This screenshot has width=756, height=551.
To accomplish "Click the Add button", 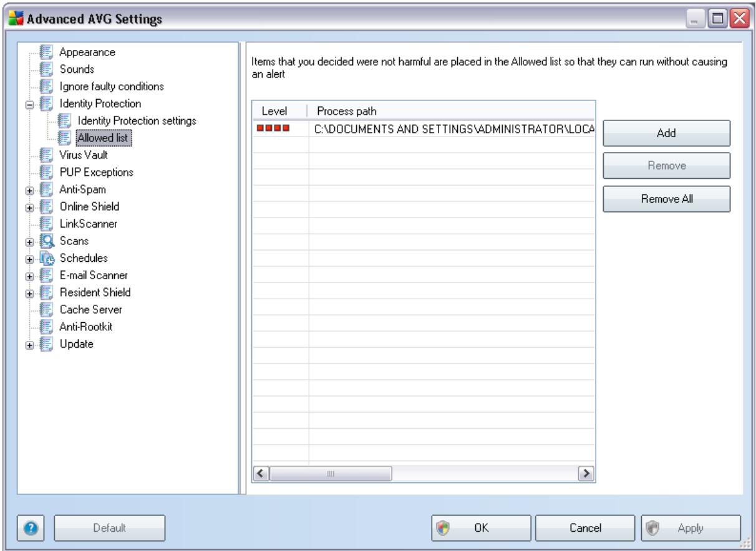I will pyautogui.click(x=666, y=133).
